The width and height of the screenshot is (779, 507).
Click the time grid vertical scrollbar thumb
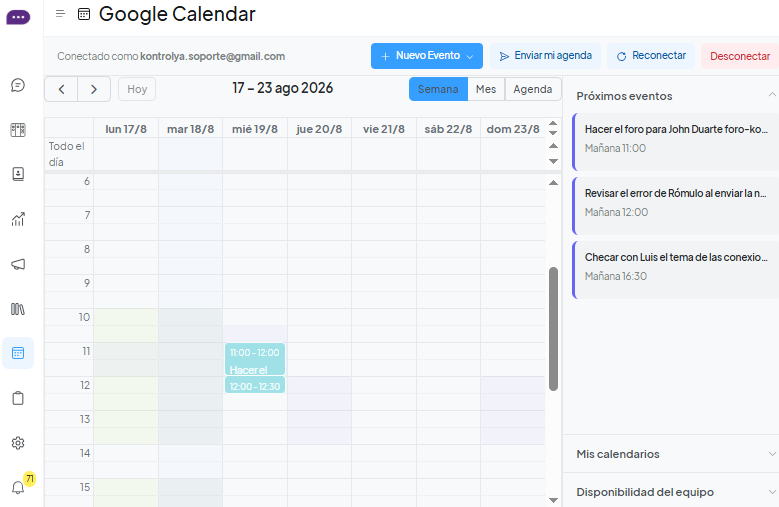click(x=553, y=329)
